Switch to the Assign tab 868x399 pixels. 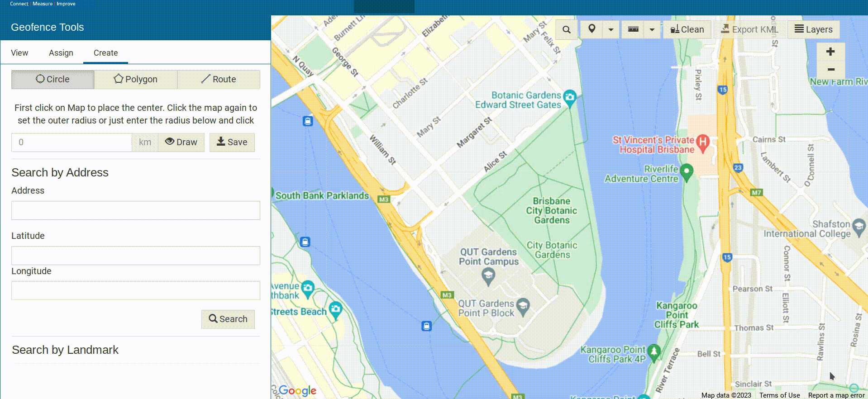point(61,53)
